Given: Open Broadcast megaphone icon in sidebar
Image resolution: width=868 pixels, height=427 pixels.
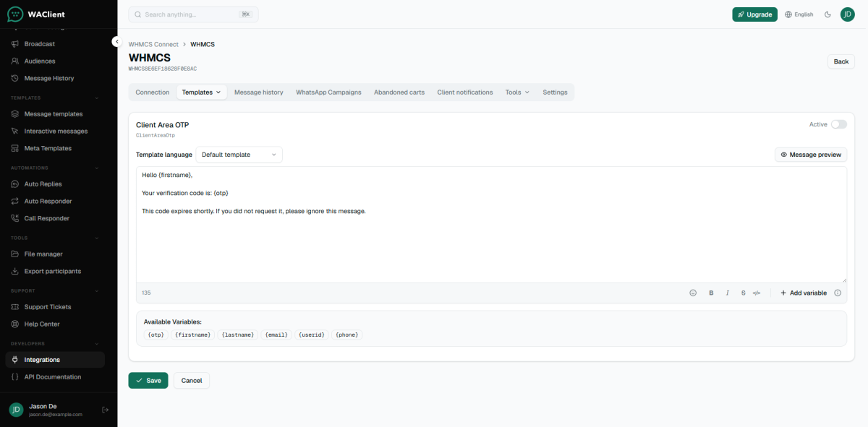Looking at the screenshot, I should click(x=15, y=44).
